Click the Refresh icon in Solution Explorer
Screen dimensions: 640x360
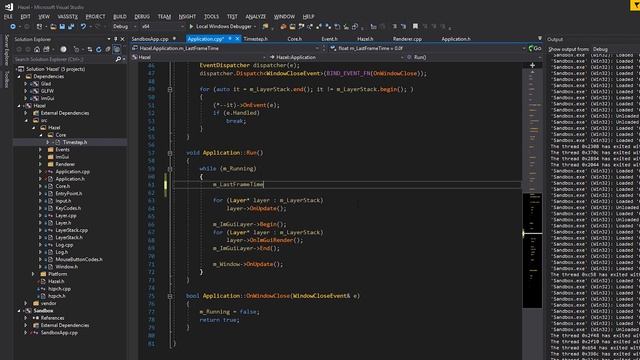[x=98, y=49]
